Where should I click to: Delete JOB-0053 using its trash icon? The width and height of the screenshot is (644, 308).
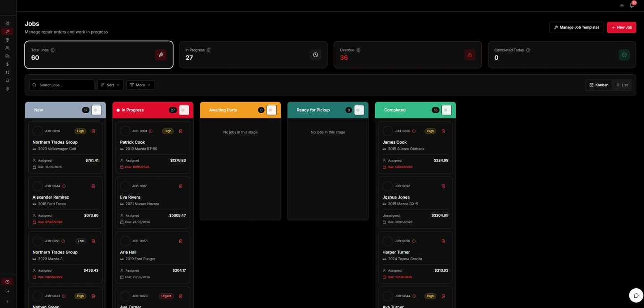pos(181,241)
